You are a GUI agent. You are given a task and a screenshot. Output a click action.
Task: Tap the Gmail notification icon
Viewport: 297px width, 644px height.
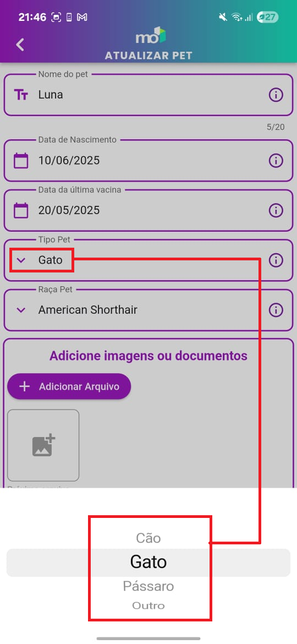point(82,17)
